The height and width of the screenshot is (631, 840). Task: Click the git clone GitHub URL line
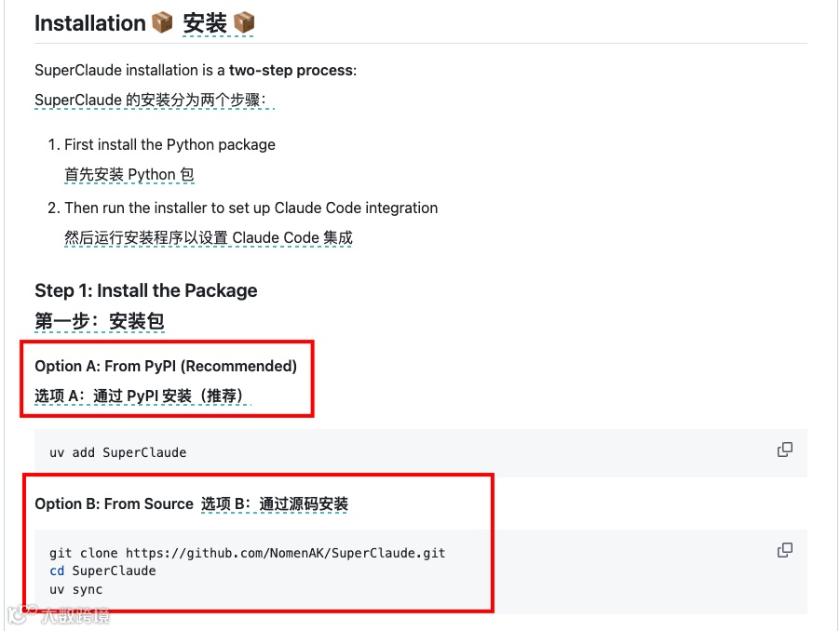coord(248,553)
